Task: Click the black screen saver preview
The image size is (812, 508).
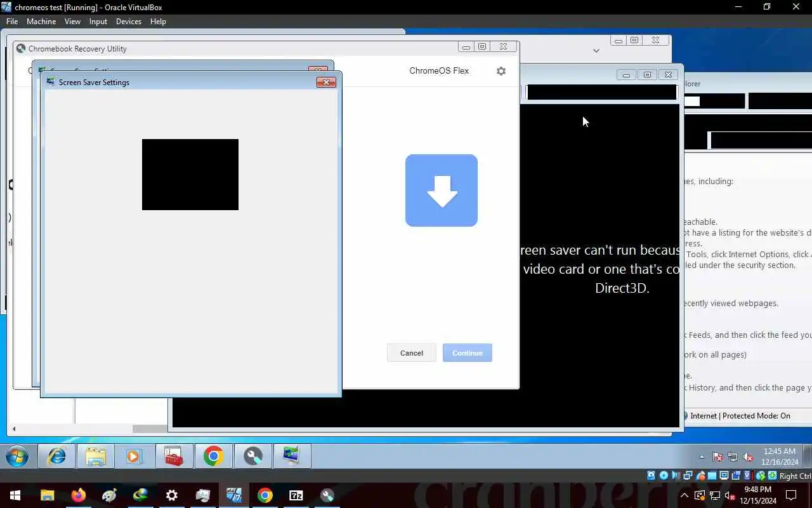Action: [x=190, y=175]
